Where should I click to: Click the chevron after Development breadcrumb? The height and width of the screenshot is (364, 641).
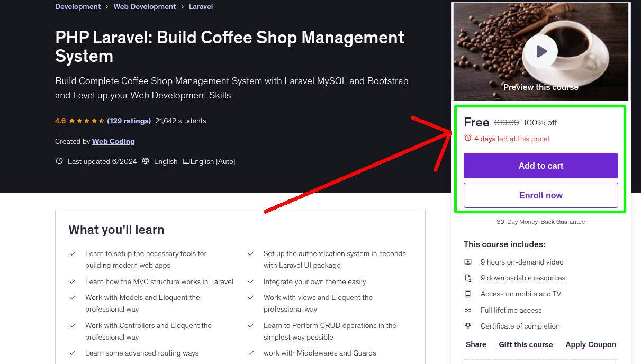(107, 7)
